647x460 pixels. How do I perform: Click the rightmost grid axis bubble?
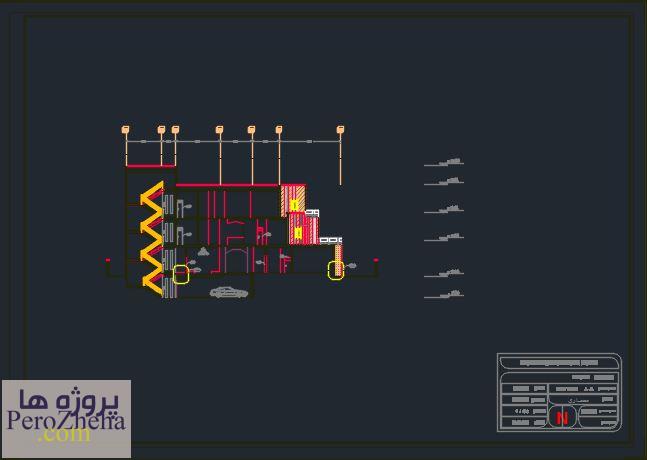[x=340, y=129]
